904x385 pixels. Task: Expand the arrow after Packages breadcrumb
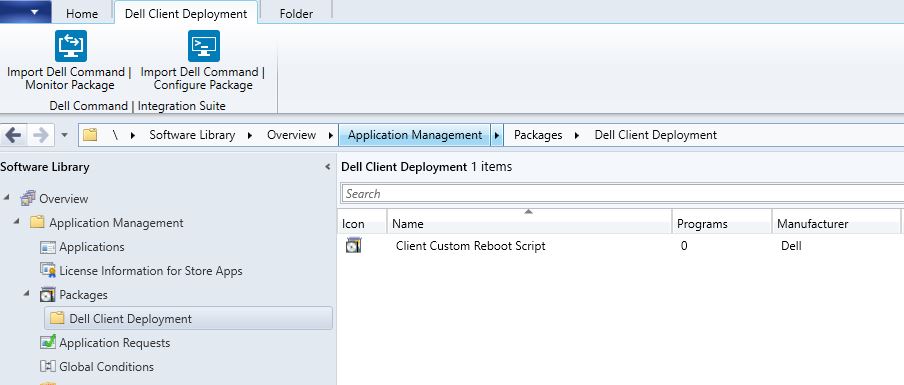pyautogui.click(x=577, y=135)
